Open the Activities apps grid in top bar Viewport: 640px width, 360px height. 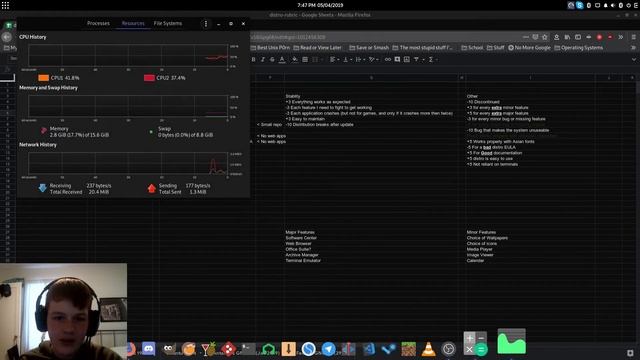5,5
